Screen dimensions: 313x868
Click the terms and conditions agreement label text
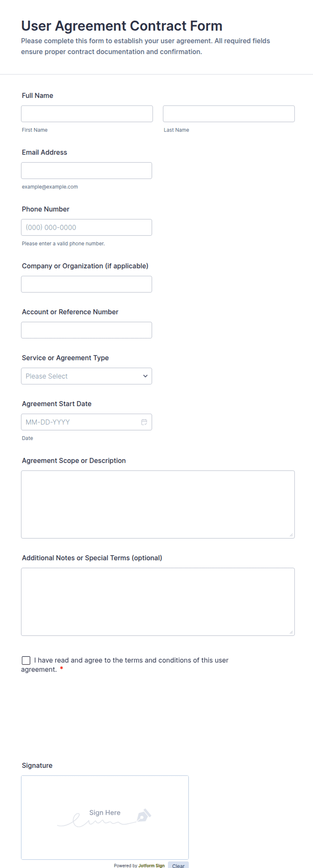coord(125,665)
